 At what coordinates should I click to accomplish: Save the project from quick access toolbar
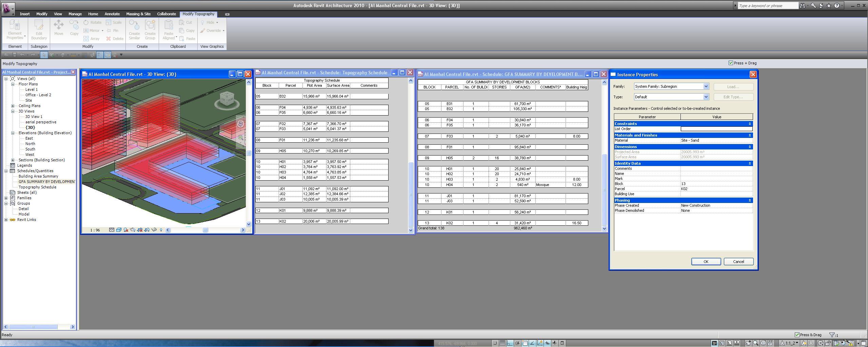coord(15,55)
